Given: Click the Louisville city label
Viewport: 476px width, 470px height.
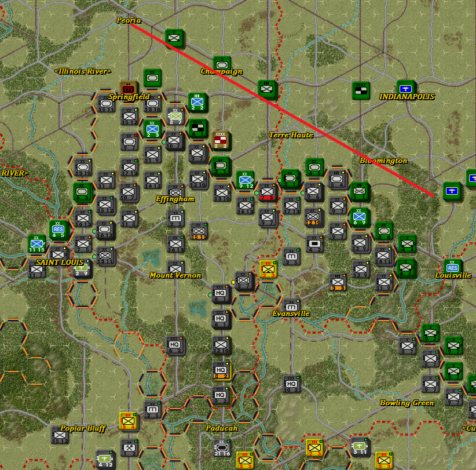Looking at the screenshot, I should pyautogui.click(x=453, y=275).
